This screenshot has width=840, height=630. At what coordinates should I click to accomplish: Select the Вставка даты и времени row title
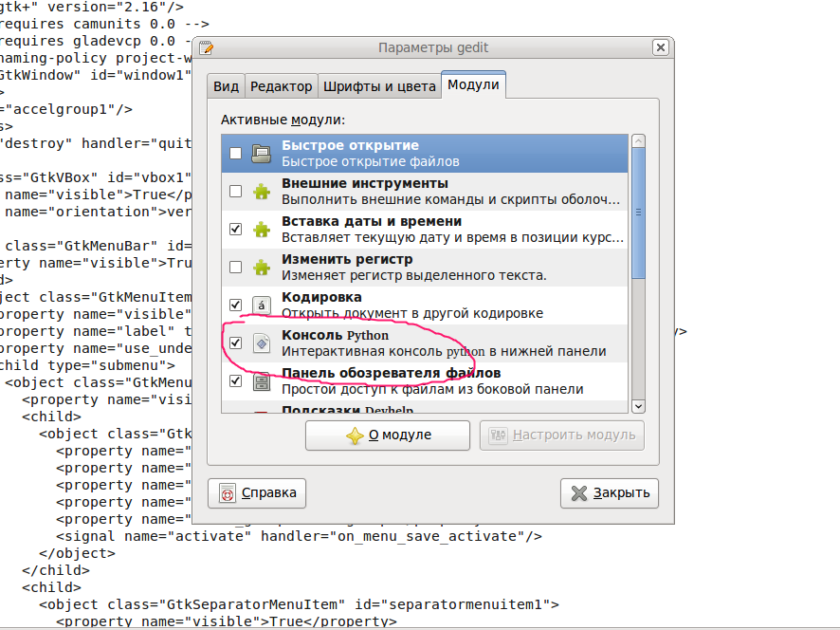[x=372, y=221]
